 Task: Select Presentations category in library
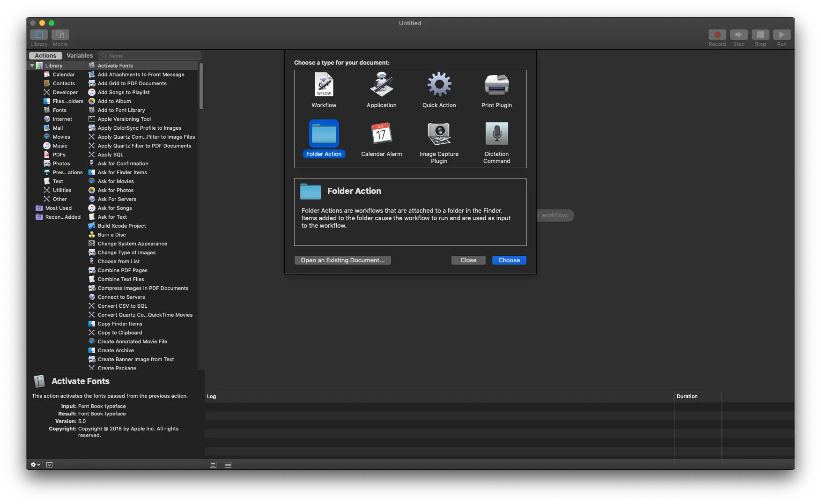[x=63, y=172]
